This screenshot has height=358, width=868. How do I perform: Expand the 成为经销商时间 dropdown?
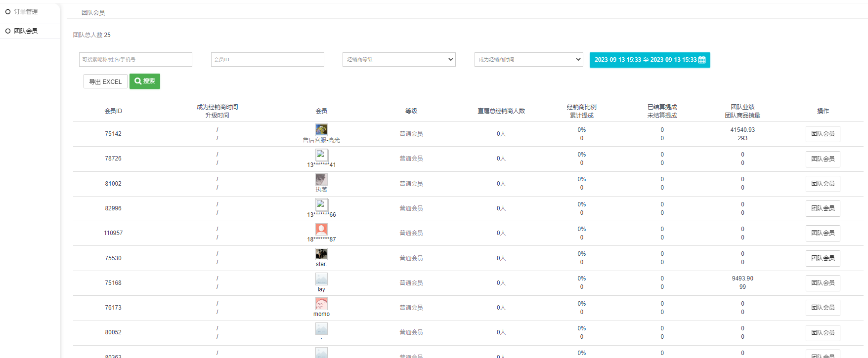click(528, 60)
